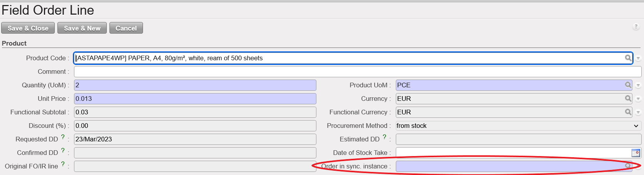Click the Product Code search magnifier icon
Screen dimensions: 644x175
point(628,58)
